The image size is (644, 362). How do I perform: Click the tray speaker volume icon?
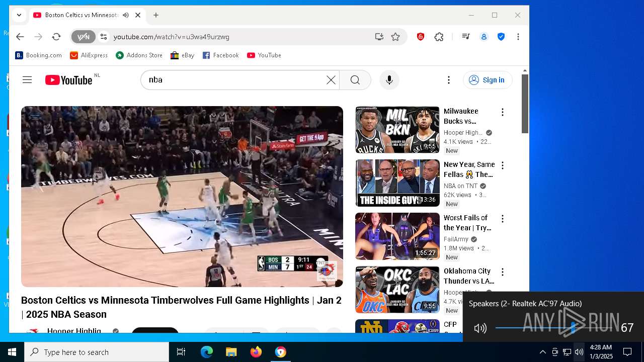click(x=579, y=352)
